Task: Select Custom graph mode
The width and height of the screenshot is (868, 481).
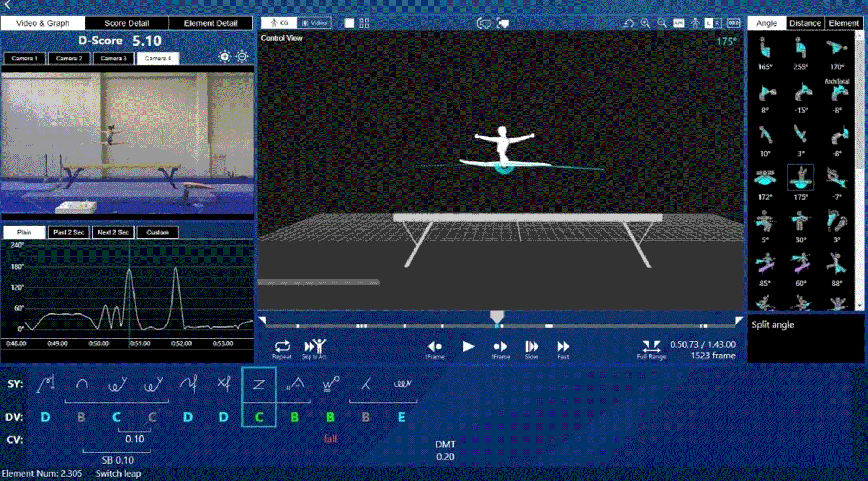Action: [x=158, y=232]
